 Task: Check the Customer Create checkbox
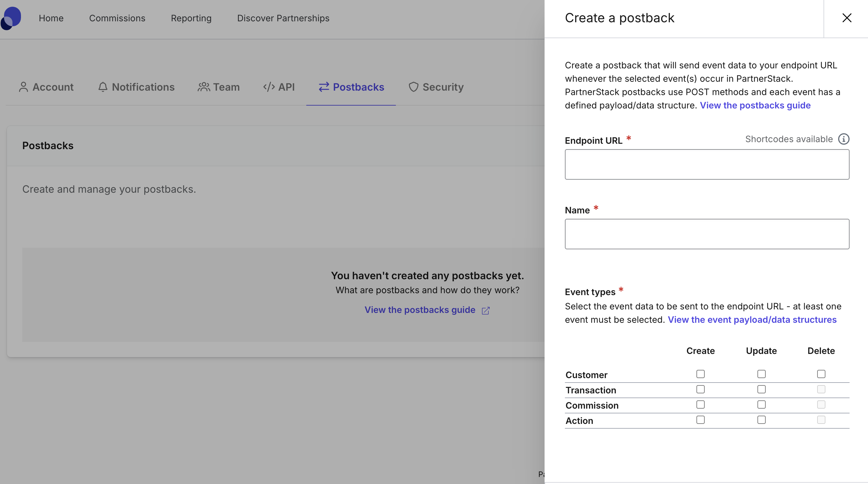700,374
